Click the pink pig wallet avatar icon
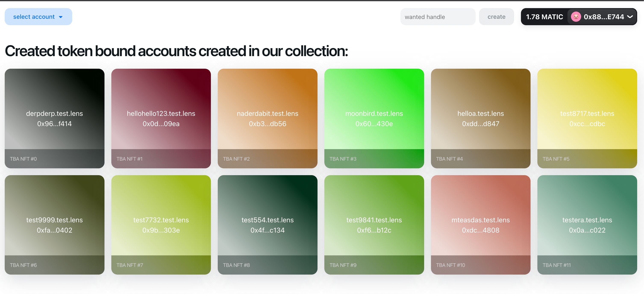The height and width of the screenshot is (294, 644). pyautogui.click(x=576, y=17)
